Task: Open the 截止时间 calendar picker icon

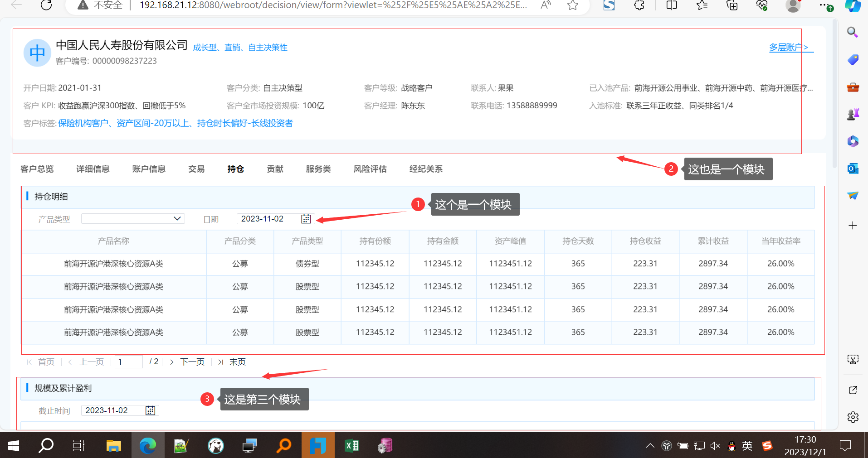Action: click(150, 410)
